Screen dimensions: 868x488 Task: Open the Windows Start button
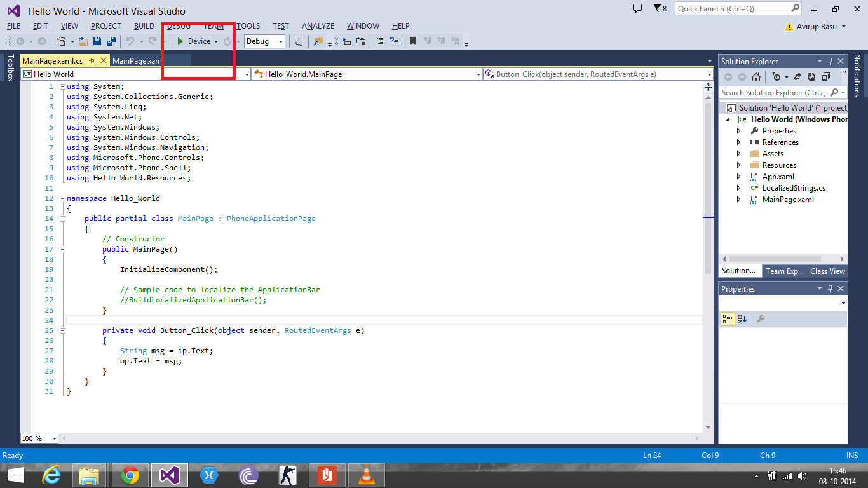[15, 475]
